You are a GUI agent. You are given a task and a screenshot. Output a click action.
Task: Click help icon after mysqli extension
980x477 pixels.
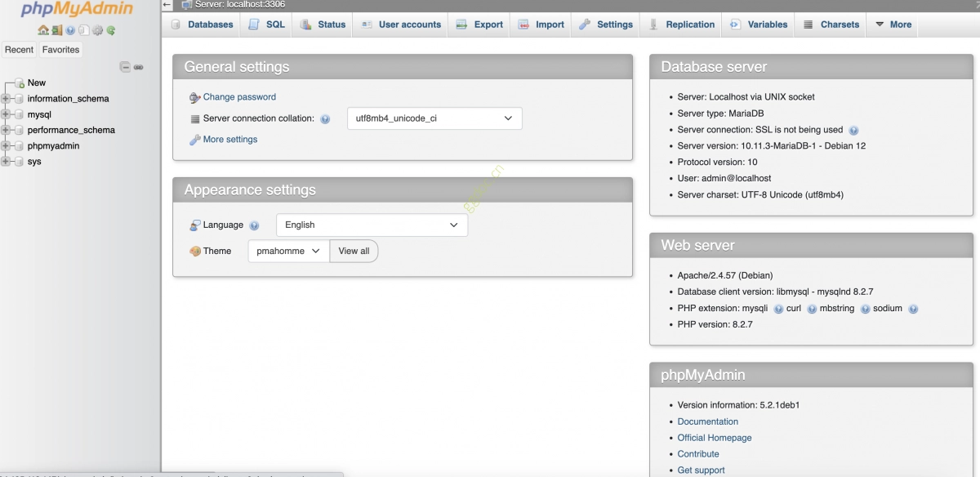[778, 309]
